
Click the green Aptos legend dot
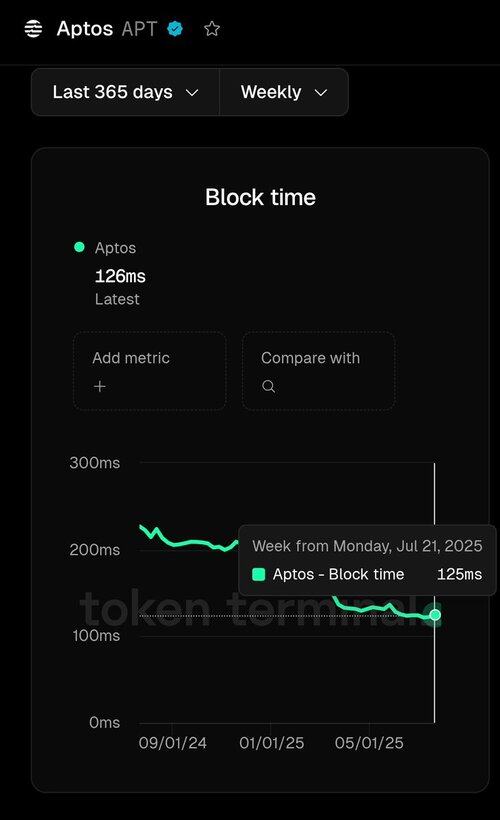(79, 247)
